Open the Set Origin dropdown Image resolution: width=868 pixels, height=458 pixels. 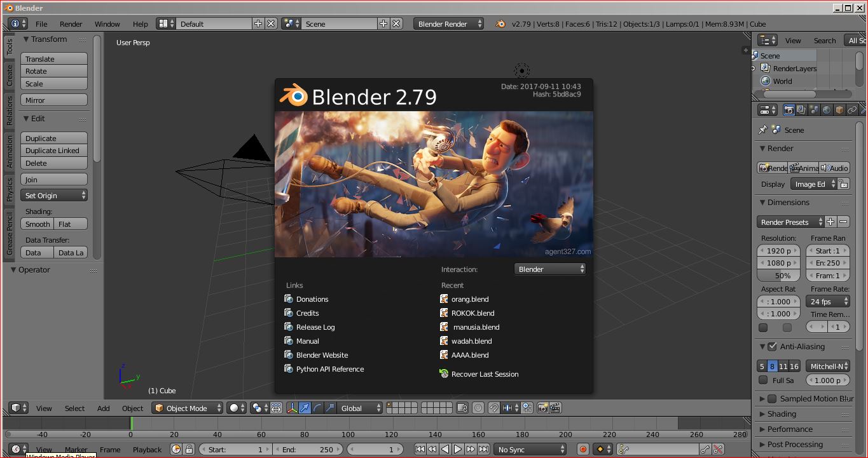[54, 195]
